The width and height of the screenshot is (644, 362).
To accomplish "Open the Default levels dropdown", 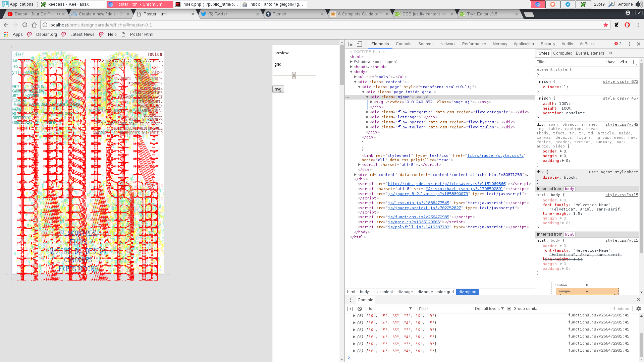I will coord(489,309).
